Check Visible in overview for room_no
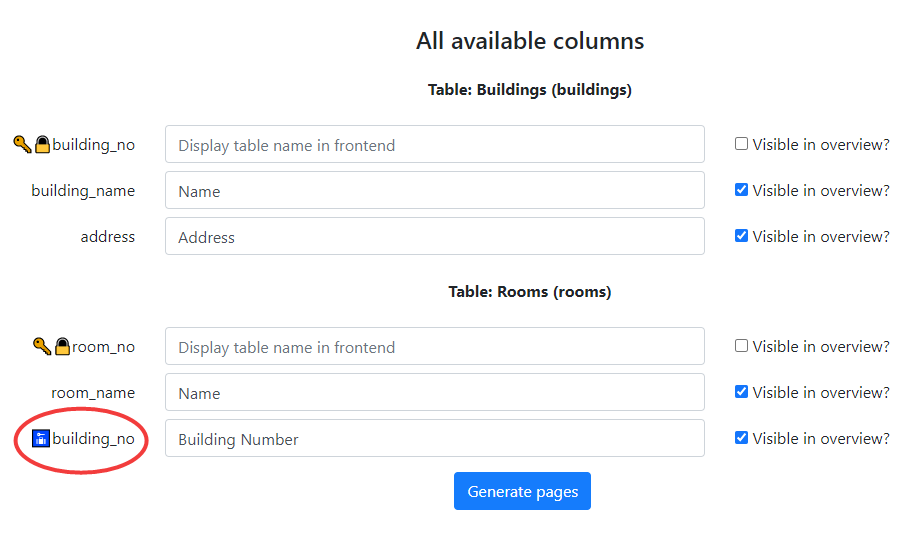915x544 pixels. pos(741,346)
